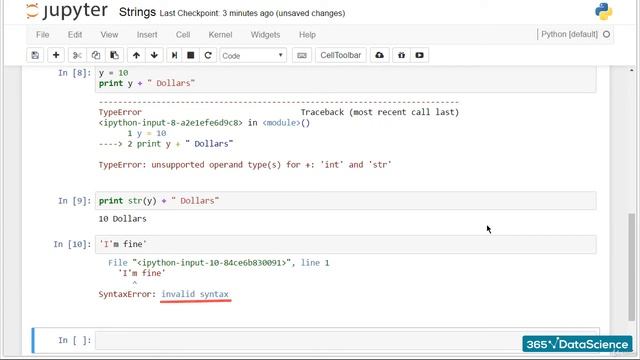The image size is (640, 360).
Task: Click the ipython-input-8 traceback line
Action: click(204, 123)
